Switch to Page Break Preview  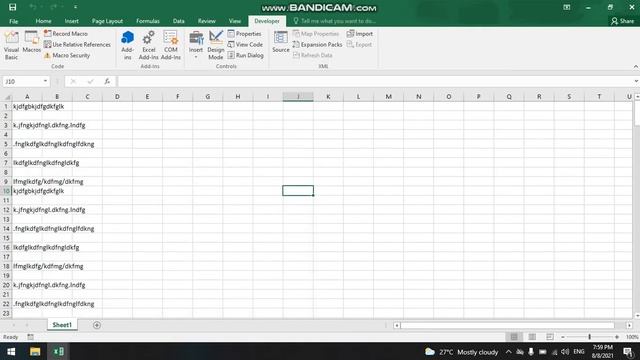(x=550, y=337)
